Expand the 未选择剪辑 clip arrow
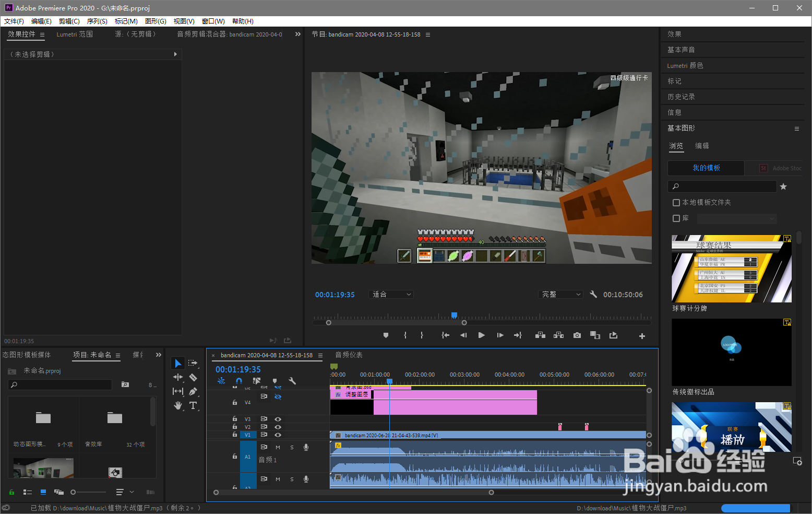Viewport: 812px width, 514px height. coord(175,54)
